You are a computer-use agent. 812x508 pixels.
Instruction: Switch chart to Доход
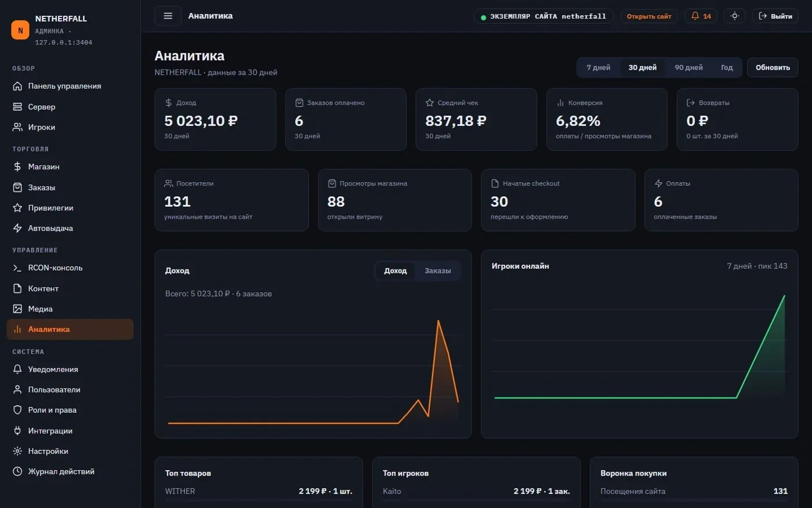pyautogui.click(x=396, y=271)
